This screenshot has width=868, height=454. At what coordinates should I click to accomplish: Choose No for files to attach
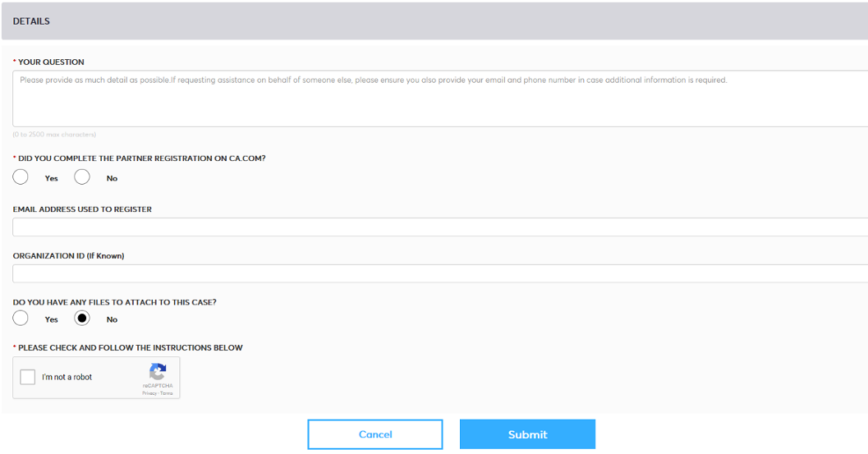click(82, 319)
